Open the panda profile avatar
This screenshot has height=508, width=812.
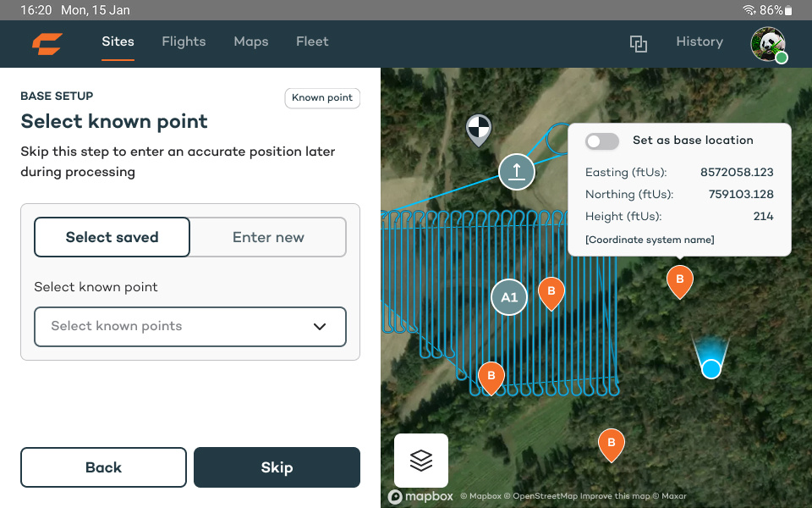pos(768,44)
